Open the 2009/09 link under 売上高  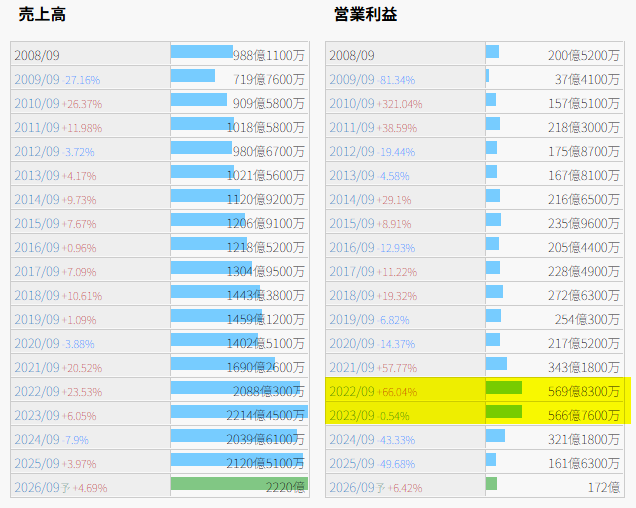[x=36, y=79]
